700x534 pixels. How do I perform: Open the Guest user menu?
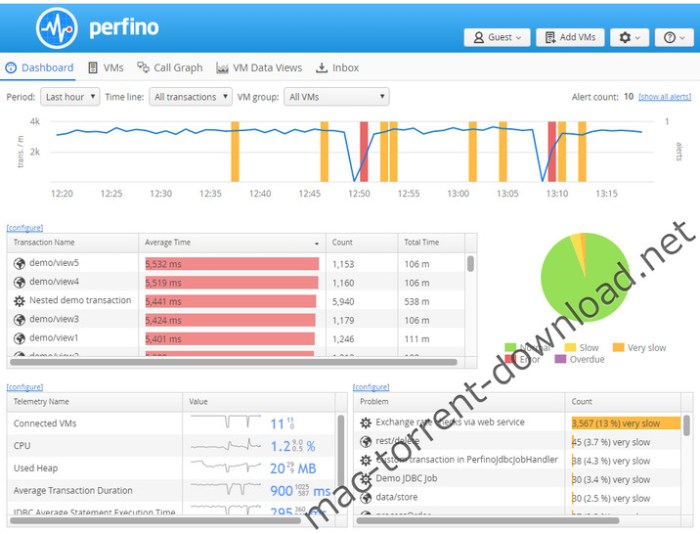[x=497, y=38]
